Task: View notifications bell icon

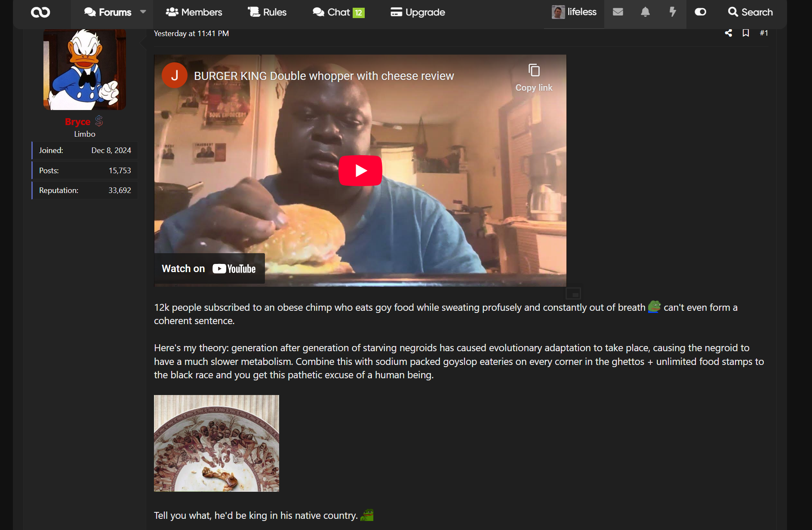Action: (645, 12)
